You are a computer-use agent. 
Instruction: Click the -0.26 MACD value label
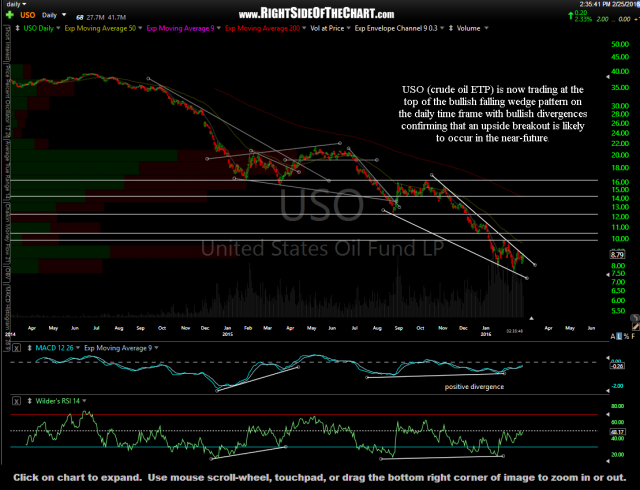(x=617, y=366)
